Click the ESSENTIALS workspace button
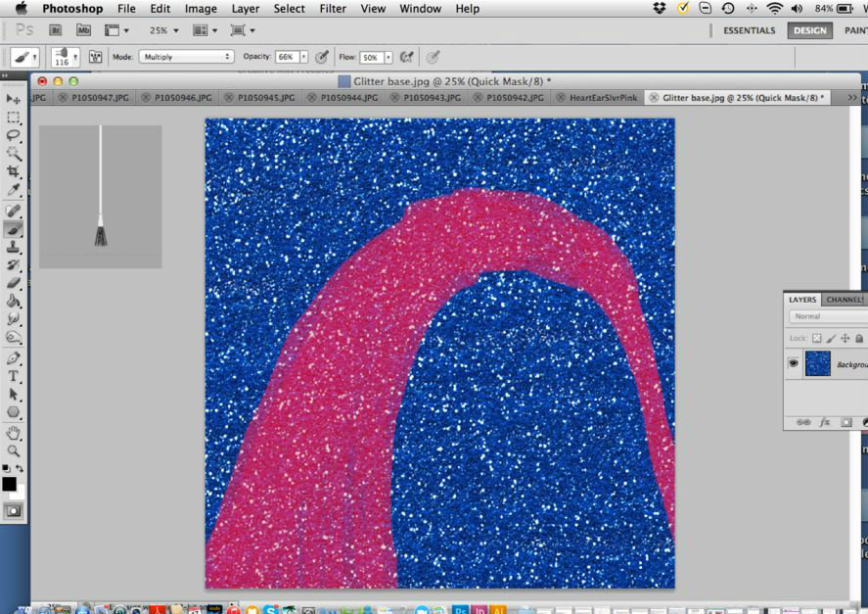 pos(749,30)
